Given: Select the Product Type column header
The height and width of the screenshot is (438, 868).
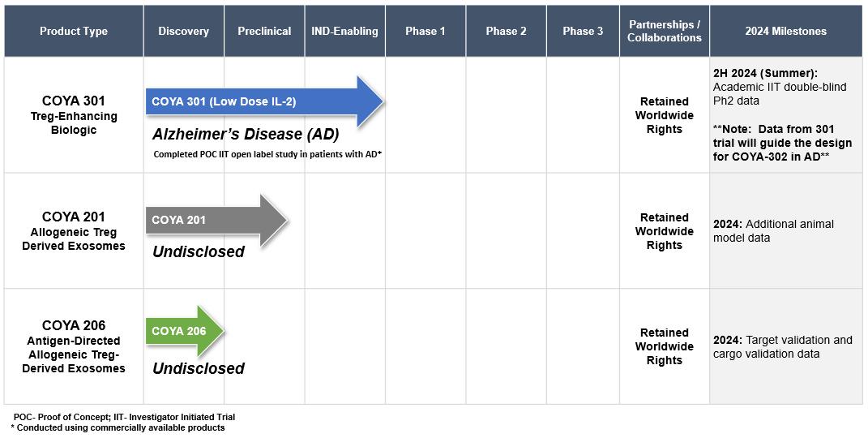Looking at the screenshot, I should pyautogui.click(x=74, y=31).
